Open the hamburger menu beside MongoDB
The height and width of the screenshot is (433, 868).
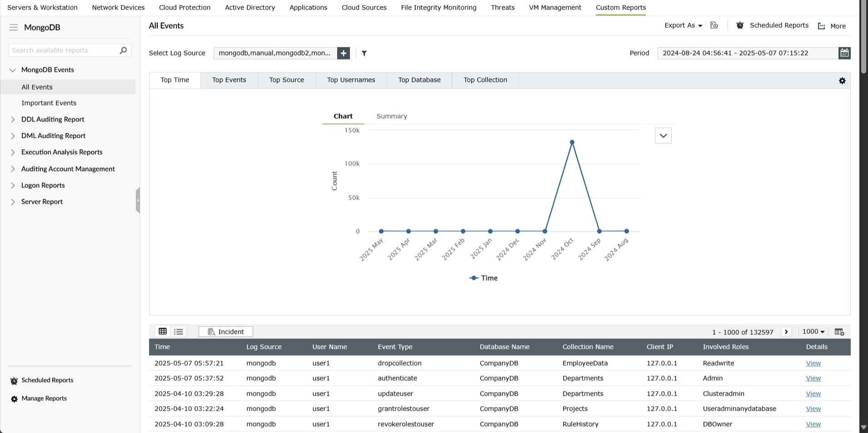pos(14,27)
